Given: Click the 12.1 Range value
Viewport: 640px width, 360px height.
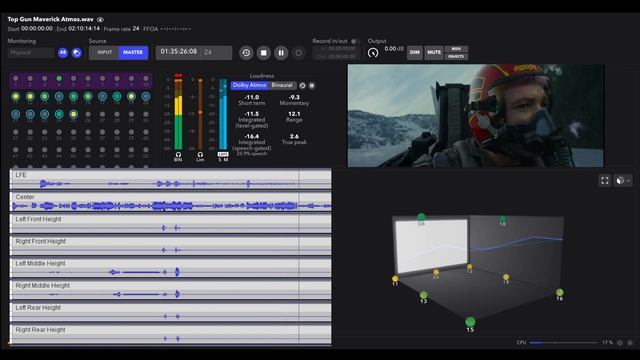Looking at the screenshot, I should pos(294,114).
